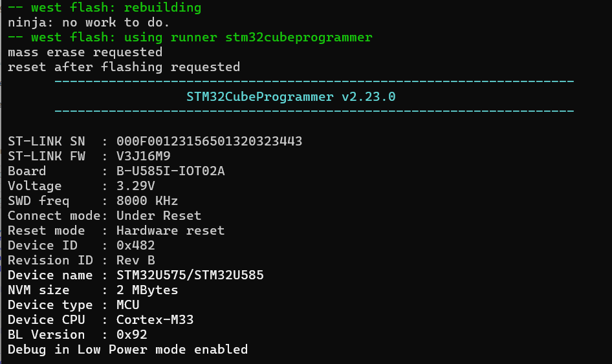Click the NVM size '2 MBytes' value

tap(147, 290)
